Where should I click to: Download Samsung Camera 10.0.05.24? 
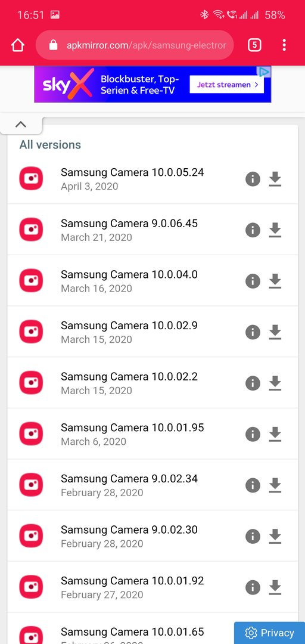tap(275, 179)
